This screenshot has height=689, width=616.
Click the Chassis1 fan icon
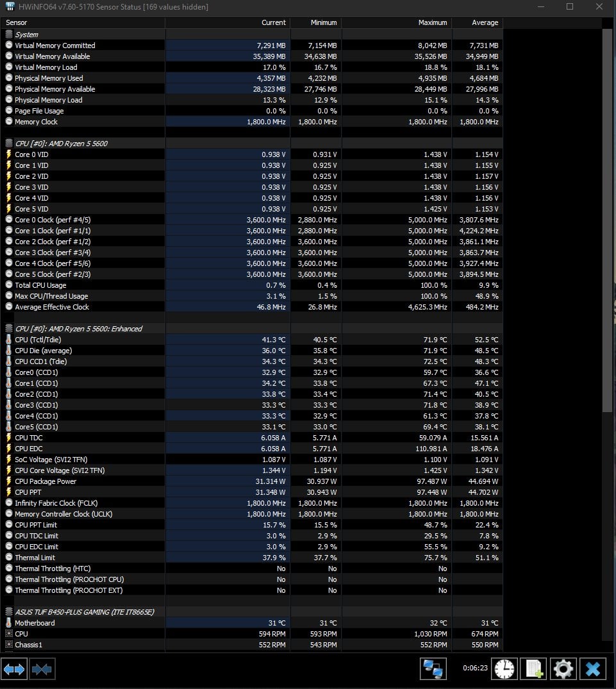(8, 645)
